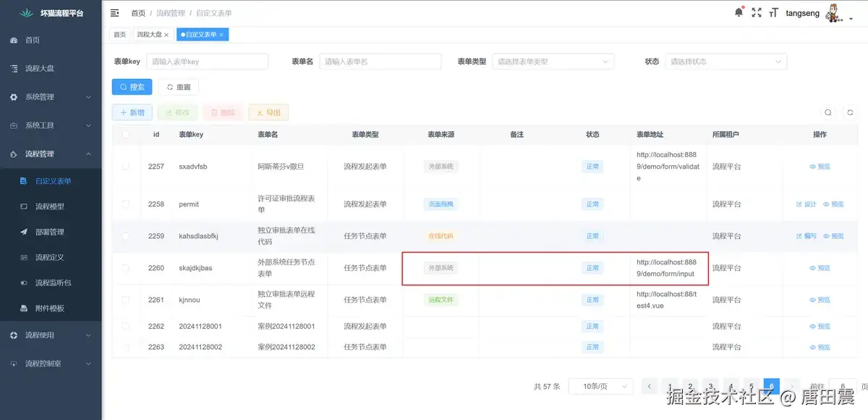This screenshot has height=420, width=868.
Task: Preview form permit with its 预览 eye link
Action: point(833,204)
